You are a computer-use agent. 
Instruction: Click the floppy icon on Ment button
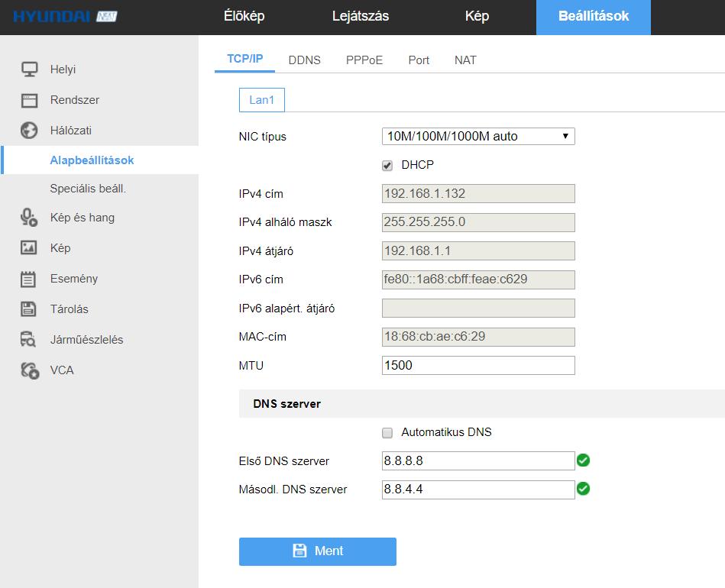(x=299, y=551)
